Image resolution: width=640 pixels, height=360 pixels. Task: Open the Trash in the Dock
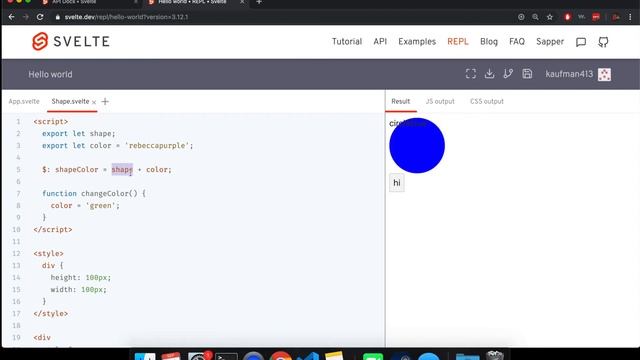point(495,355)
